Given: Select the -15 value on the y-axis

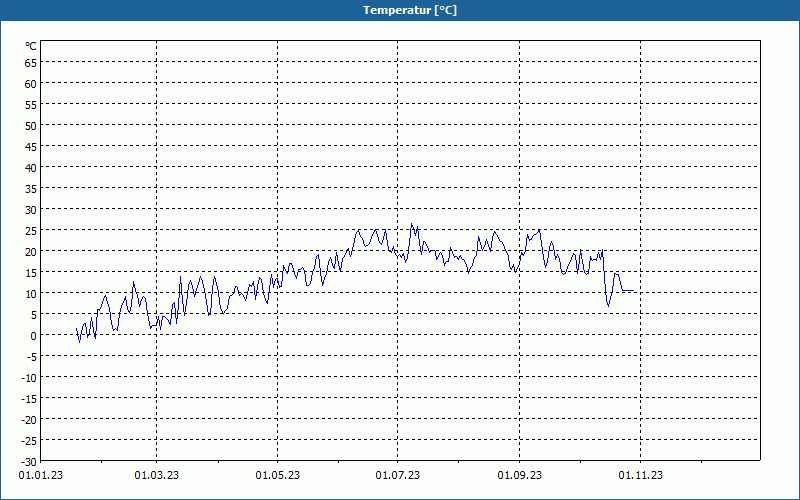Looking at the screenshot, I should [x=29, y=398].
